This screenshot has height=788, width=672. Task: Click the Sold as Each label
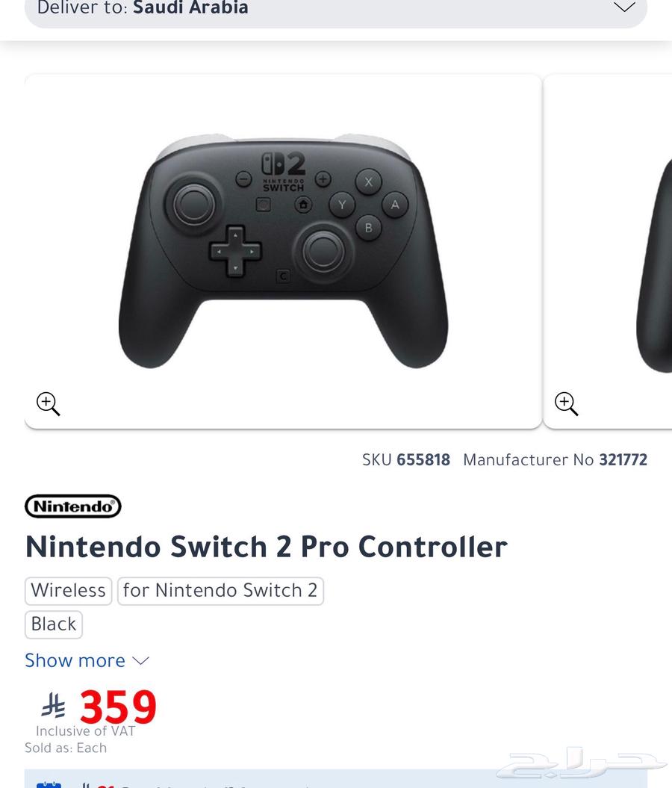66,748
